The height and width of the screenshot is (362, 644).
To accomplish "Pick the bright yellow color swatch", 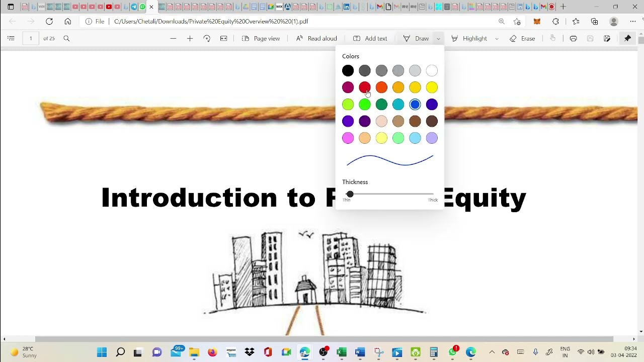I will (432, 87).
